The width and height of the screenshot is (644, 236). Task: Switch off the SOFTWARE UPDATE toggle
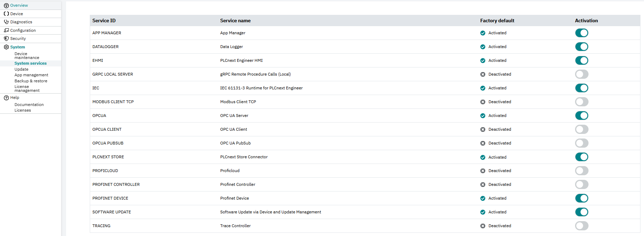pos(581,212)
